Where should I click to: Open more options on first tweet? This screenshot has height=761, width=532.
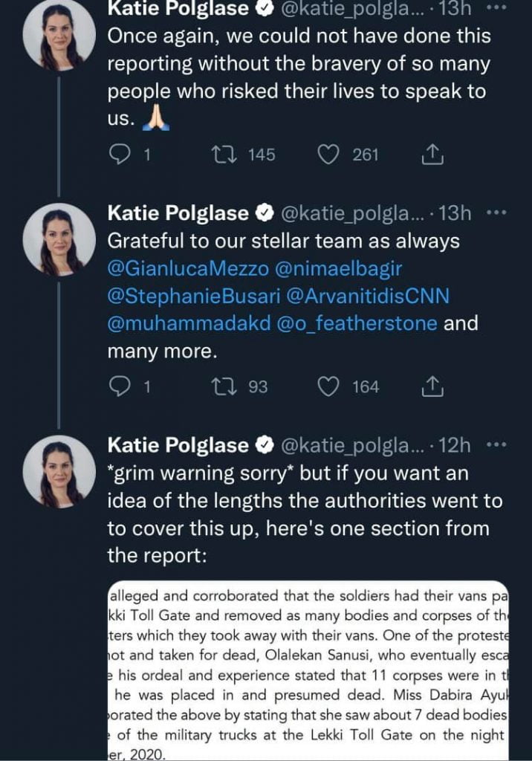tap(495, 9)
